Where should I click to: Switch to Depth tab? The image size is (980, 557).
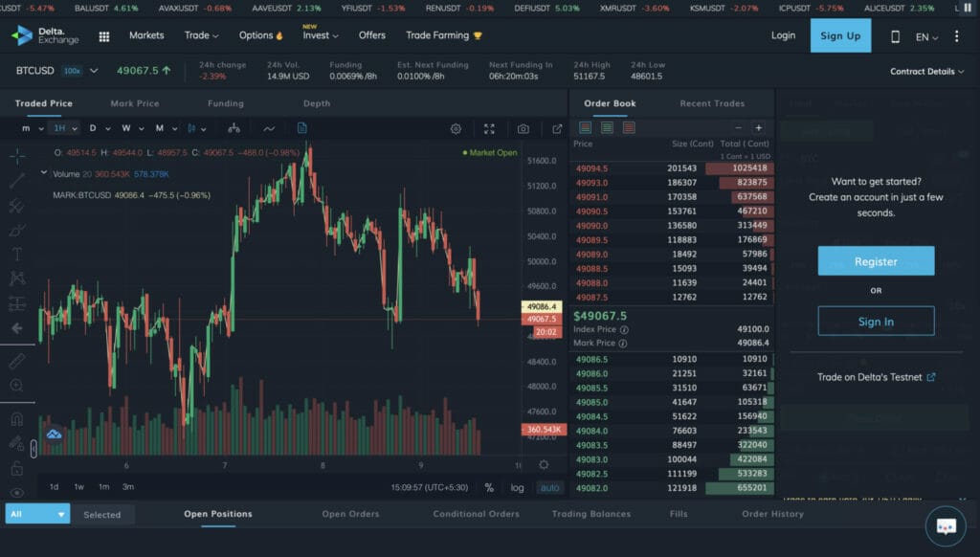pos(317,103)
